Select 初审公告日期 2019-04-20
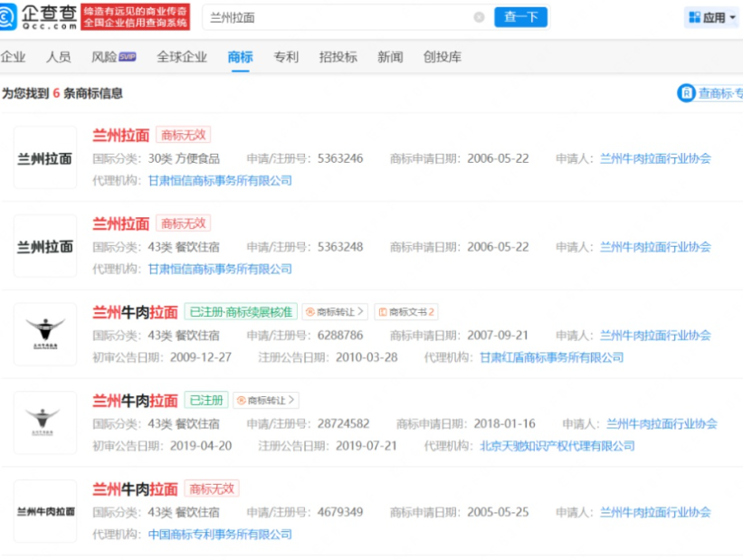This screenshot has width=743, height=560. click(x=201, y=446)
